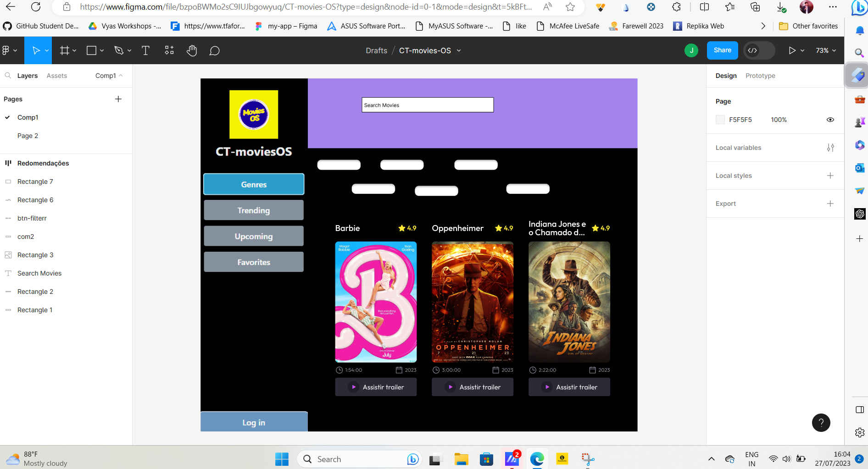Switch to the Assets tab
This screenshot has width=868, height=469.
(56, 76)
